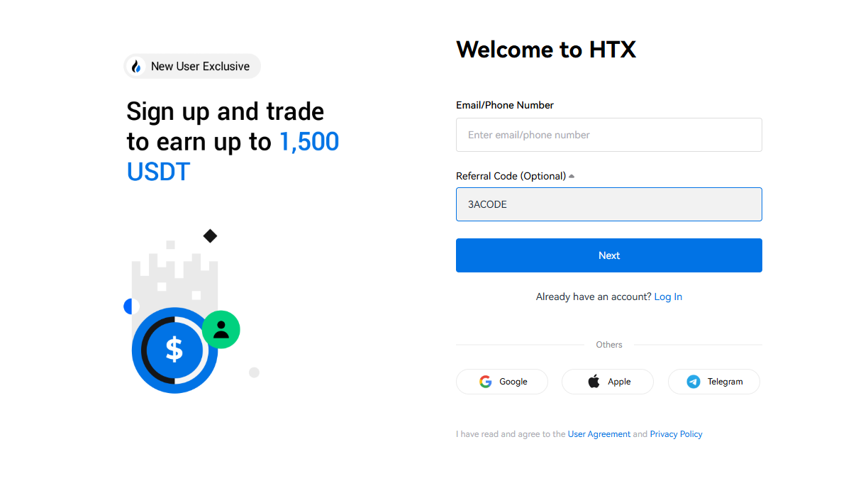
Task: Sign up via Telegram
Action: point(713,381)
